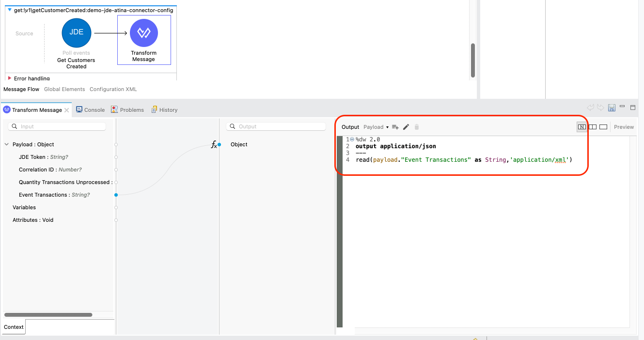This screenshot has height=340, width=644.
Task: Collapse the Payload : Object tree node
Action: [7, 144]
